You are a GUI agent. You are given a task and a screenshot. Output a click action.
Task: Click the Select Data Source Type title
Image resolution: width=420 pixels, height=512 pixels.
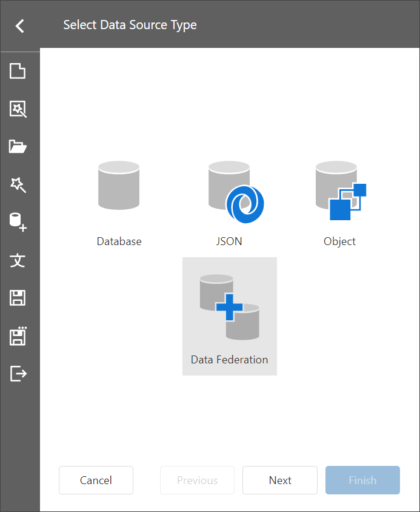coord(130,25)
